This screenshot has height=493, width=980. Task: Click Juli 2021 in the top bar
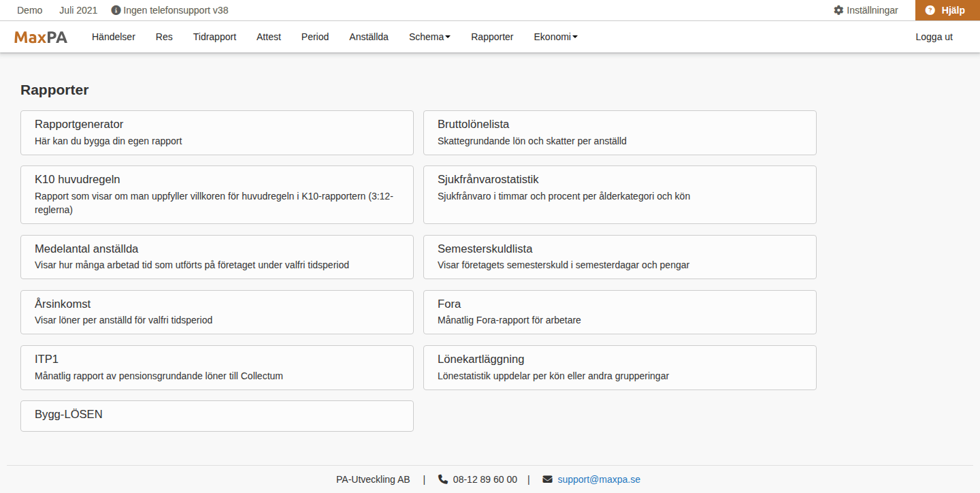pyautogui.click(x=78, y=10)
